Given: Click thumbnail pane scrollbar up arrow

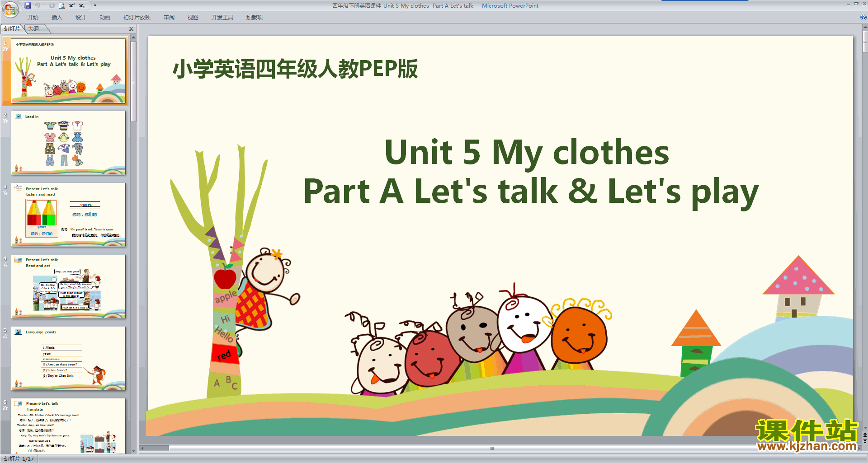Looking at the screenshot, I should coord(133,38).
